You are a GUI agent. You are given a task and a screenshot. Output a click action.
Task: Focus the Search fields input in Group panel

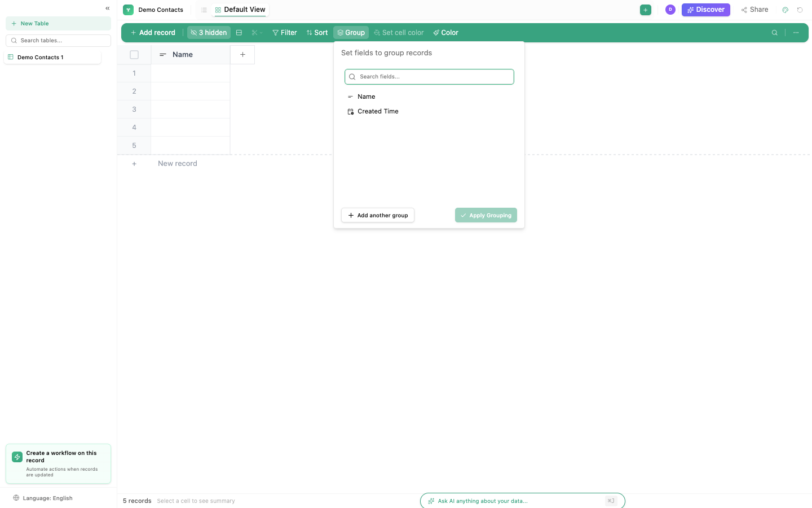tap(429, 77)
